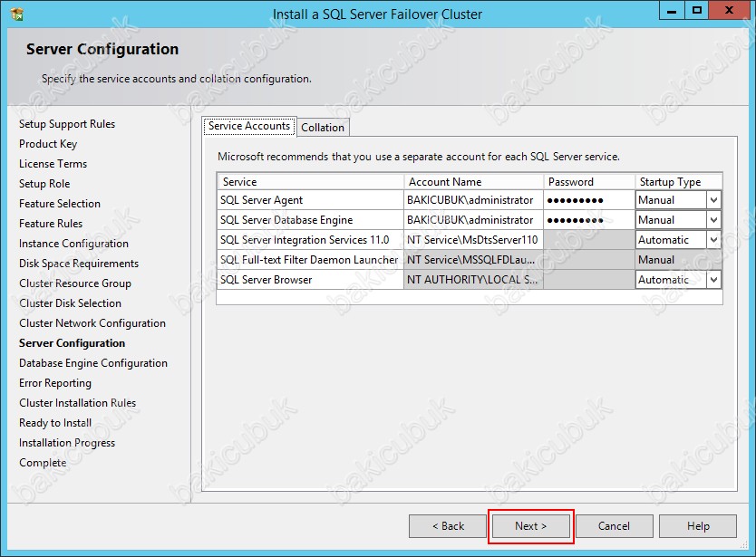The height and width of the screenshot is (557, 756).
Task: Click Installation Progress step
Action: [67, 443]
